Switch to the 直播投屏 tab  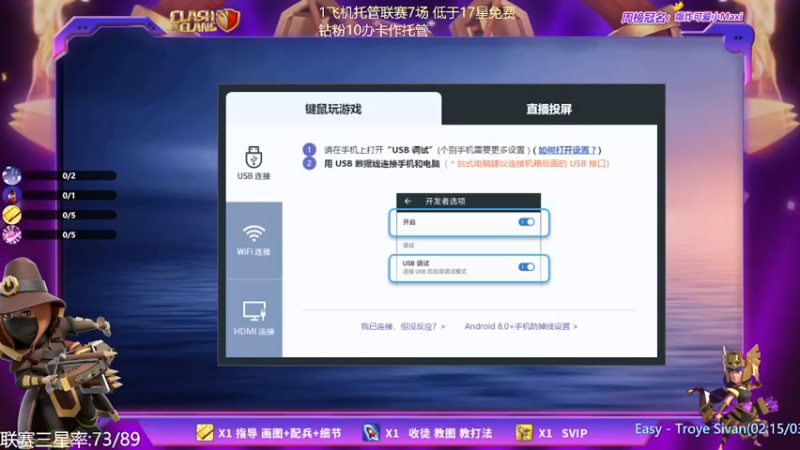pyautogui.click(x=549, y=109)
